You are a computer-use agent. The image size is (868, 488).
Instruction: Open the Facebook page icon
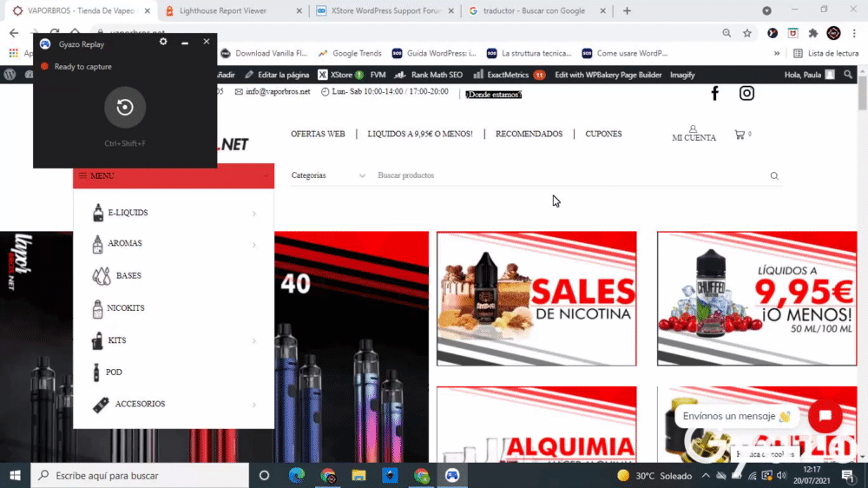[714, 93]
